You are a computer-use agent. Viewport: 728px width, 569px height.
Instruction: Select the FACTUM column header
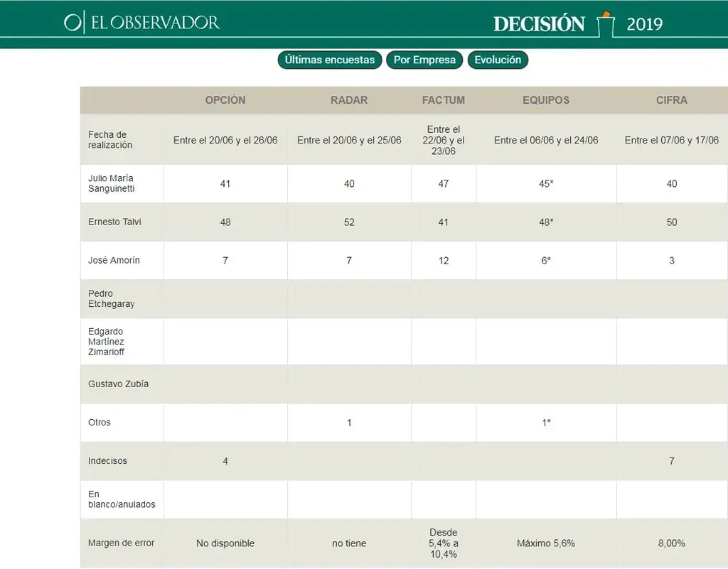444,100
